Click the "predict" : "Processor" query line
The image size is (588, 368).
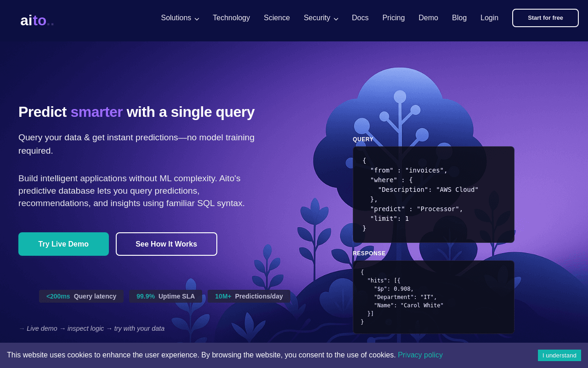tap(417, 209)
